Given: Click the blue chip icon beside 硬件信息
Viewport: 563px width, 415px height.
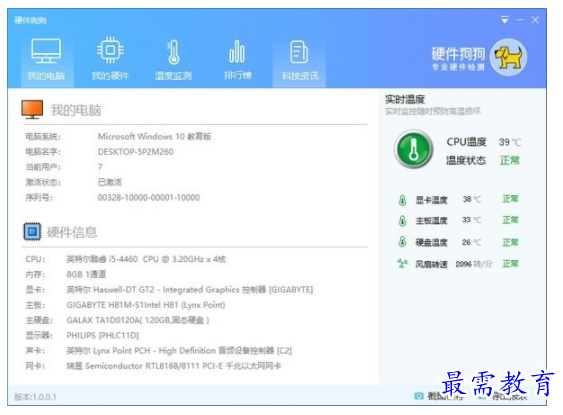Looking at the screenshot, I should tap(32, 232).
